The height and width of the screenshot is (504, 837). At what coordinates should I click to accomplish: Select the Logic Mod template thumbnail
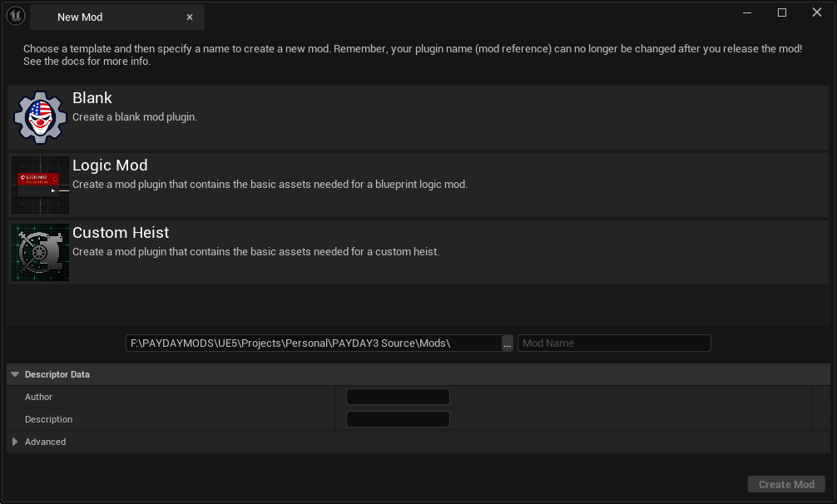tap(40, 185)
